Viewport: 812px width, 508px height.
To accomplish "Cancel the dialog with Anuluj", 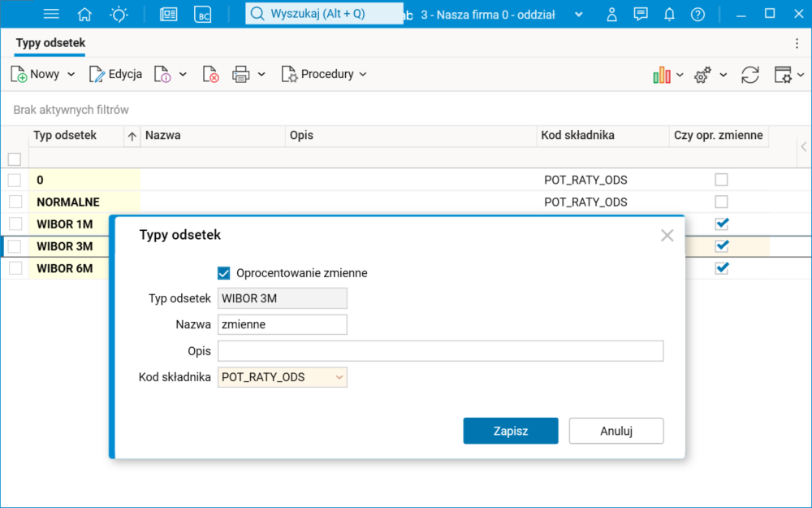I will [615, 431].
